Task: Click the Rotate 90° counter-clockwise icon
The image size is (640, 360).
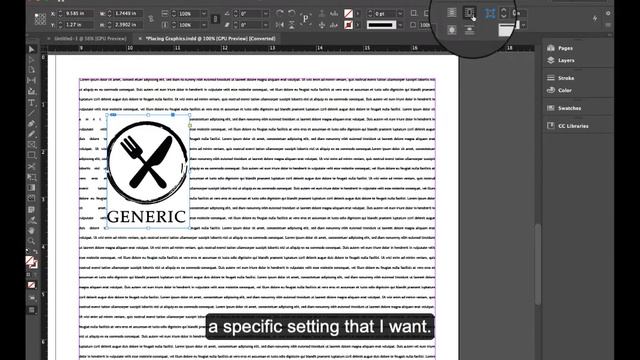Action: [291, 14]
